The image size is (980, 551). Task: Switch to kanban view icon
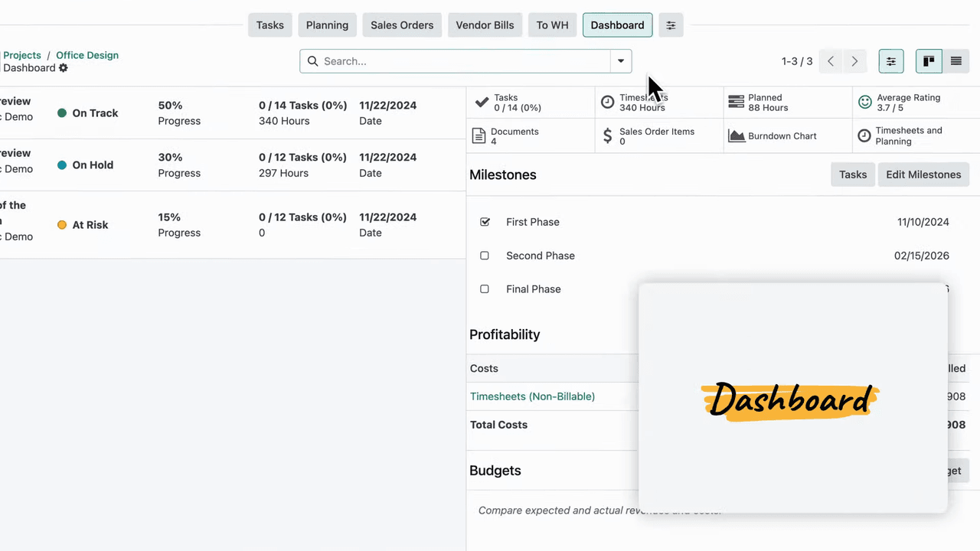point(929,61)
